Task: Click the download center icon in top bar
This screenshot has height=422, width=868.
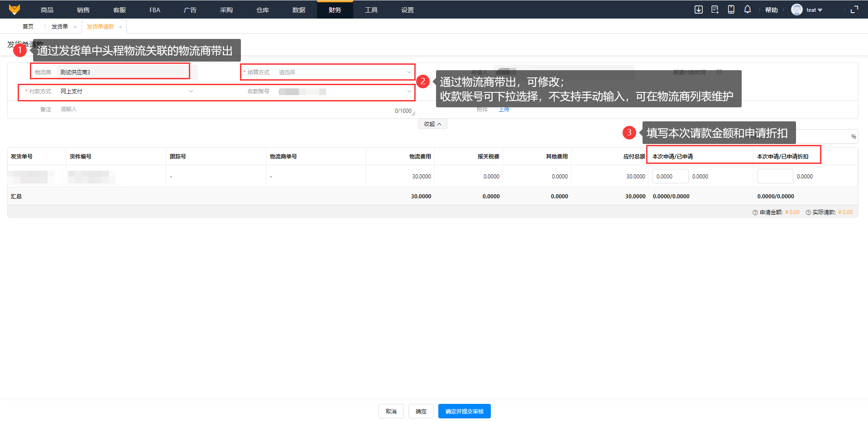Action: click(699, 10)
